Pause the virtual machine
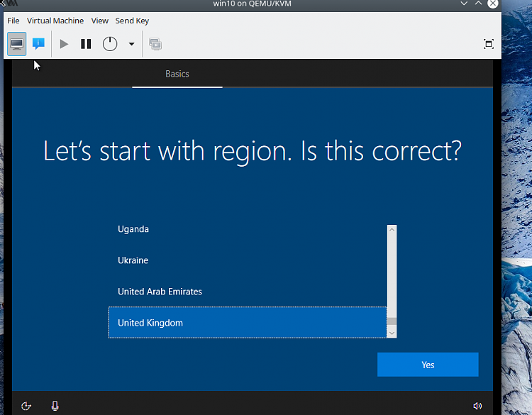The image size is (532, 415). [x=86, y=44]
